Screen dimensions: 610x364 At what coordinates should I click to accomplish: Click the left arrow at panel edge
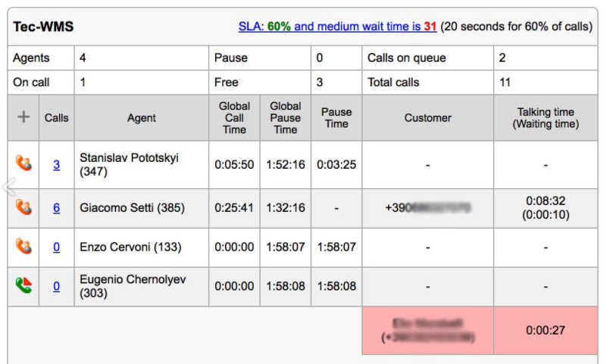coord(9,187)
